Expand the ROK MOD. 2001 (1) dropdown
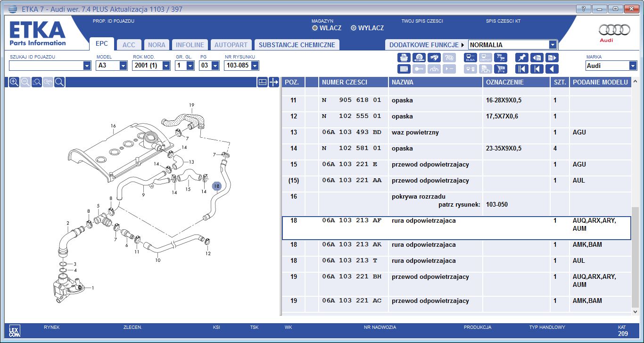The width and height of the screenshot is (644, 343). point(166,66)
